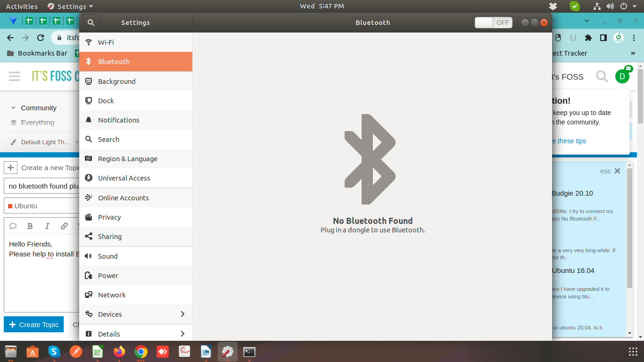Click the search icon in Settings header

coord(91,23)
